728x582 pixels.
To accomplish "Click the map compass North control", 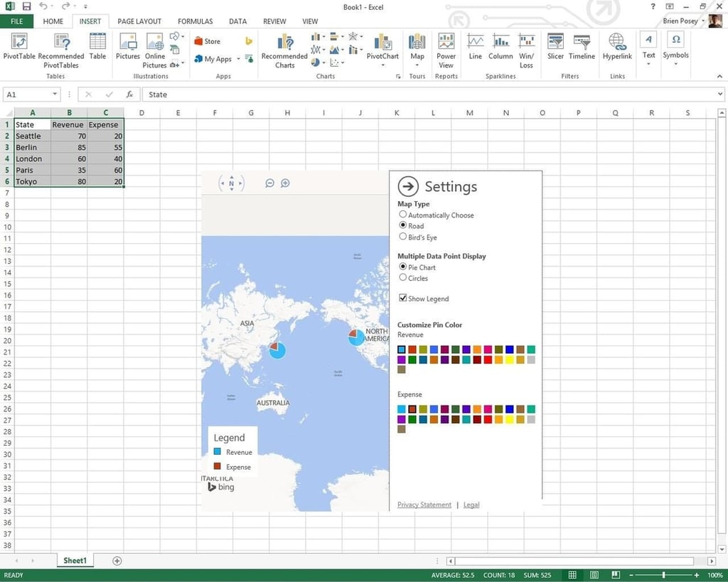I will coord(231,183).
